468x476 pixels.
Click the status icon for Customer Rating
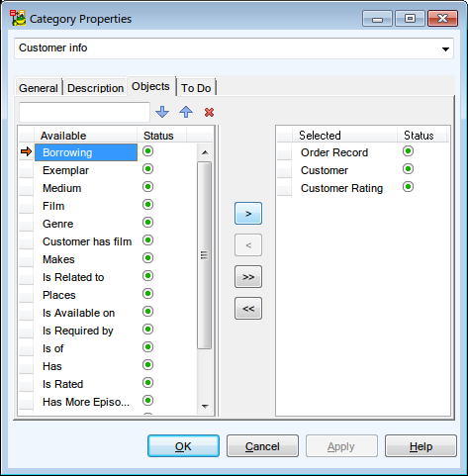click(408, 187)
